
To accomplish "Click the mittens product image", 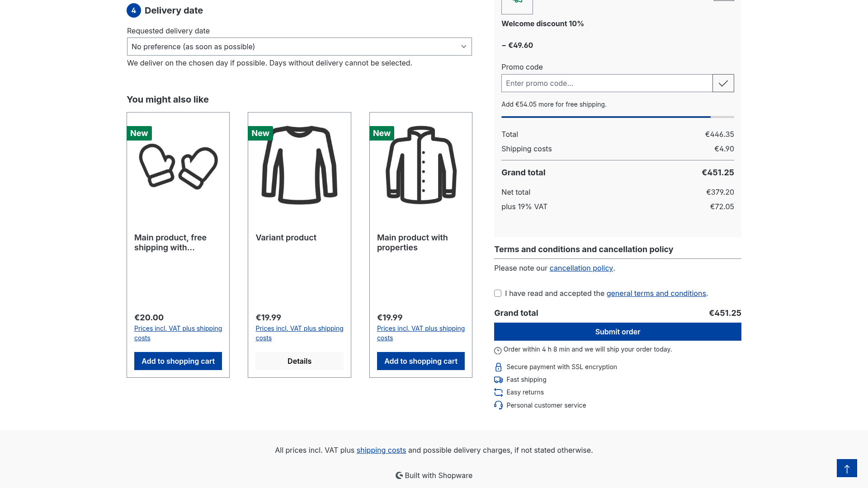I will 178,166.
